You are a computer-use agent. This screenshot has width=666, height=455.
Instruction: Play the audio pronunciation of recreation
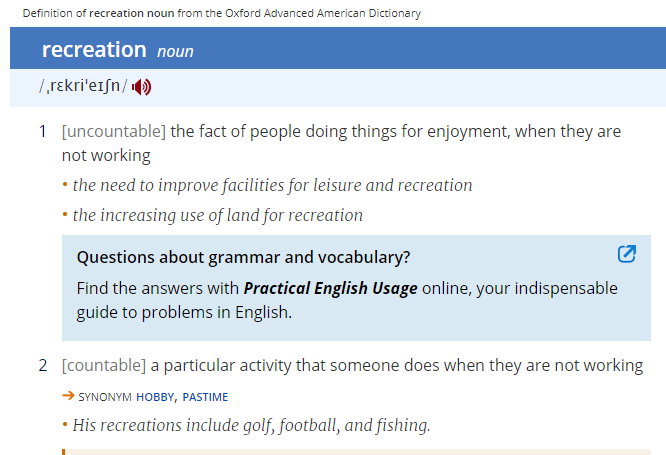click(x=141, y=87)
